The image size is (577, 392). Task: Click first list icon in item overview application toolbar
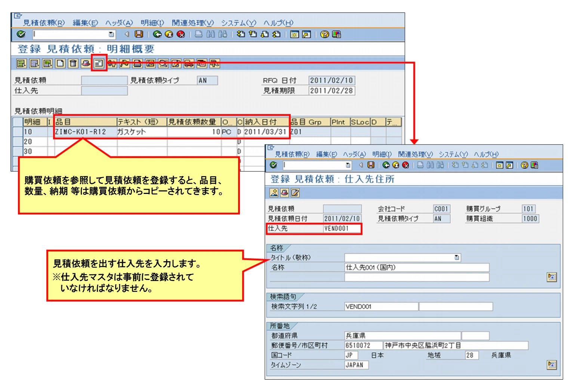point(21,64)
